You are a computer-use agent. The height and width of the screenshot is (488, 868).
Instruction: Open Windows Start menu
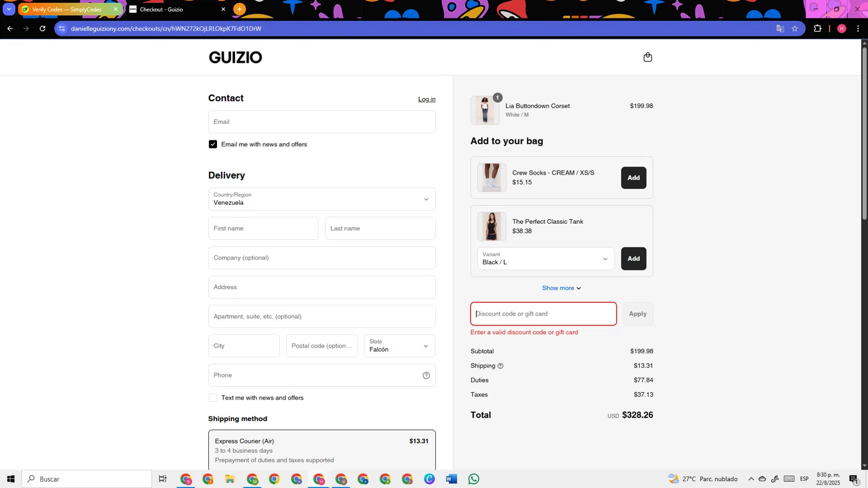click(10, 479)
